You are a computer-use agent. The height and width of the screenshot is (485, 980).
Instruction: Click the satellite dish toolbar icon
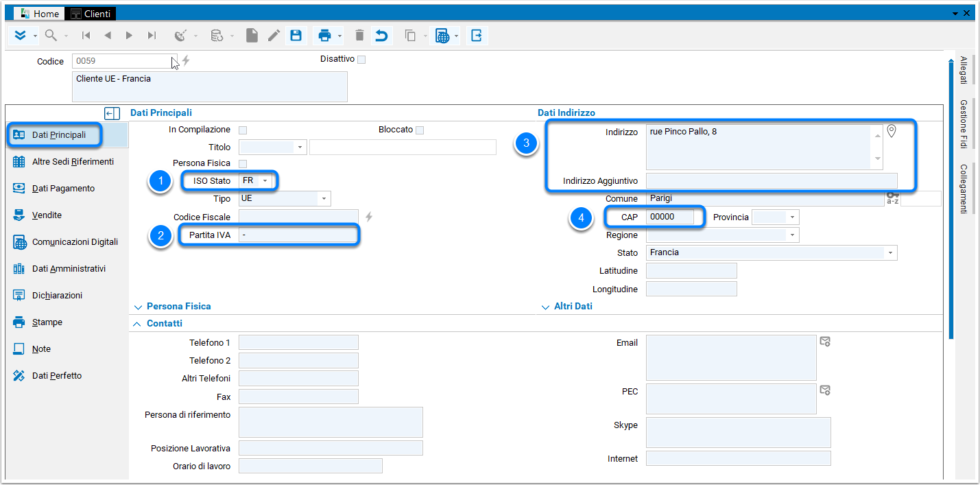[x=181, y=35]
